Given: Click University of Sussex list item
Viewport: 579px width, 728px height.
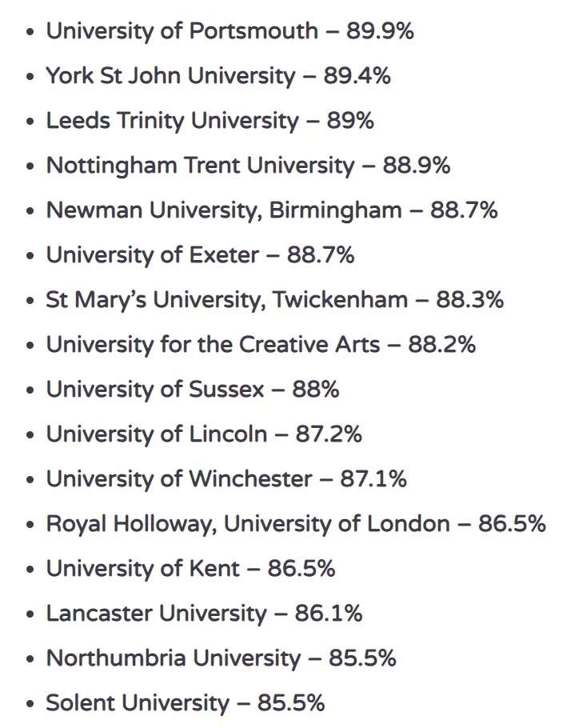Looking at the screenshot, I should click(x=193, y=390).
